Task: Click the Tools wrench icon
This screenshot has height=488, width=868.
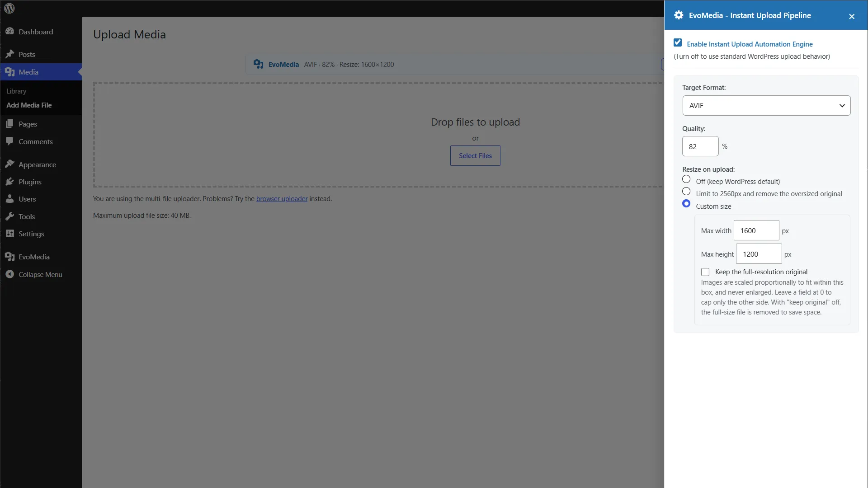Action: [x=9, y=216]
